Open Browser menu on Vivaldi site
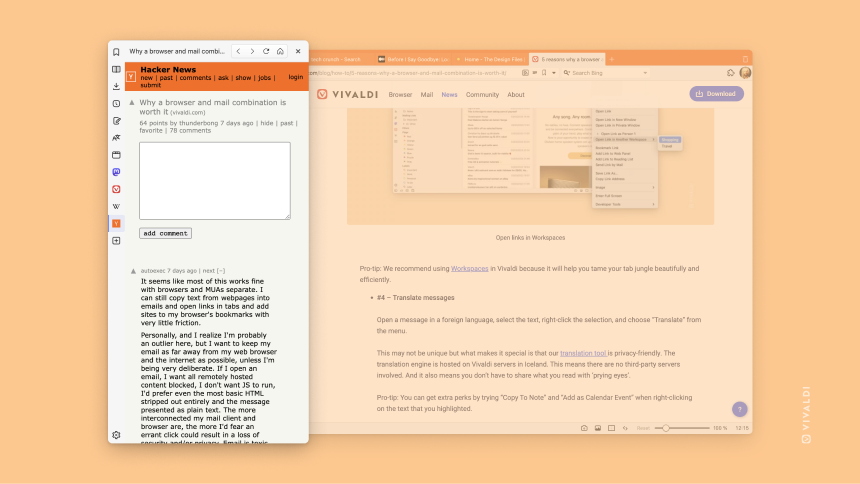The width and height of the screenshot is (860, 484). click(400, 94)
